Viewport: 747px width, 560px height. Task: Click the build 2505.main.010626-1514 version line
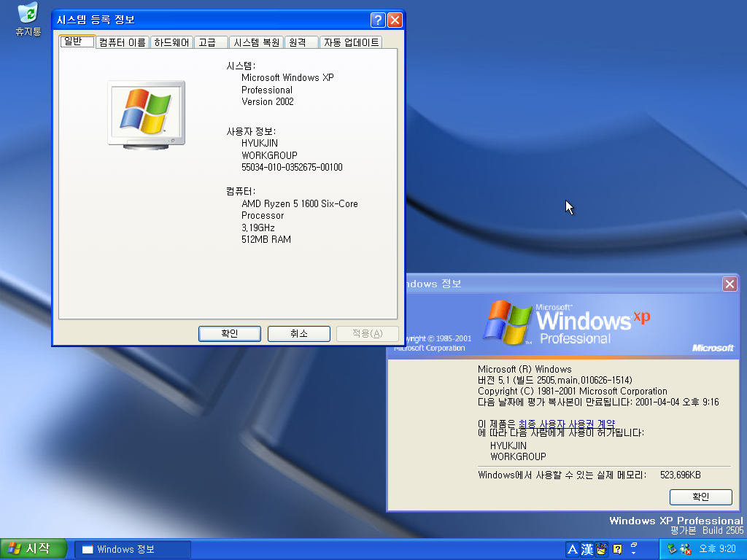coord(555,380)
